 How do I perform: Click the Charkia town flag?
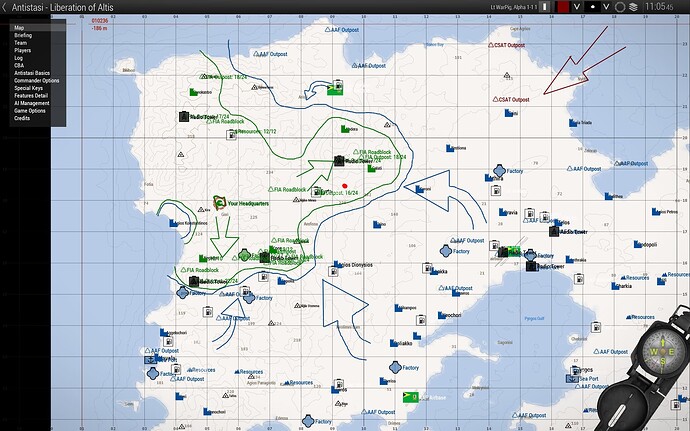click(615, 286)
